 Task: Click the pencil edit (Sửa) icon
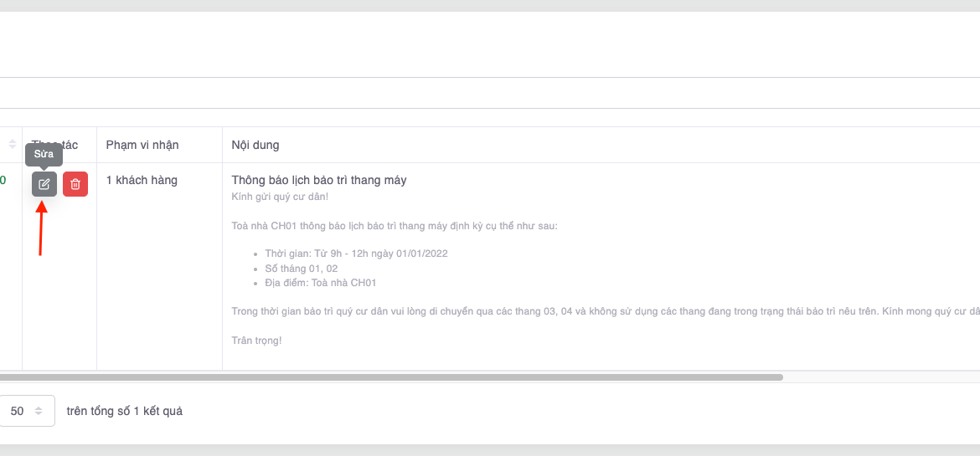click(44, 184)
